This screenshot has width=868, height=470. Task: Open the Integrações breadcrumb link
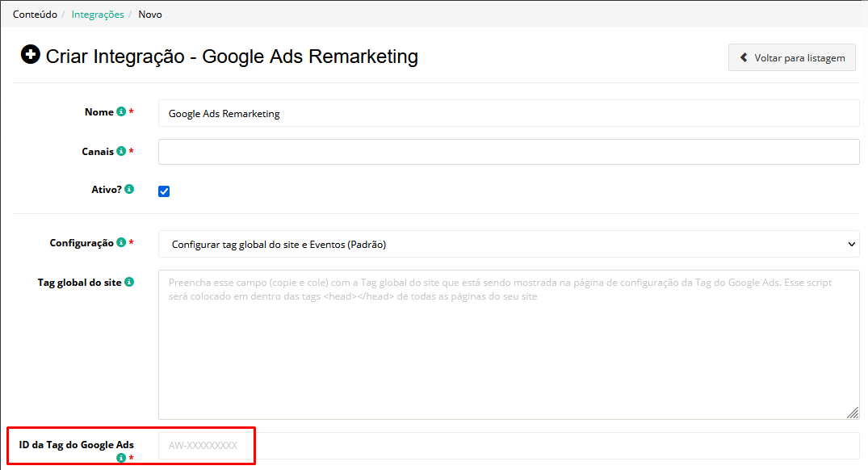coord(98,15)
